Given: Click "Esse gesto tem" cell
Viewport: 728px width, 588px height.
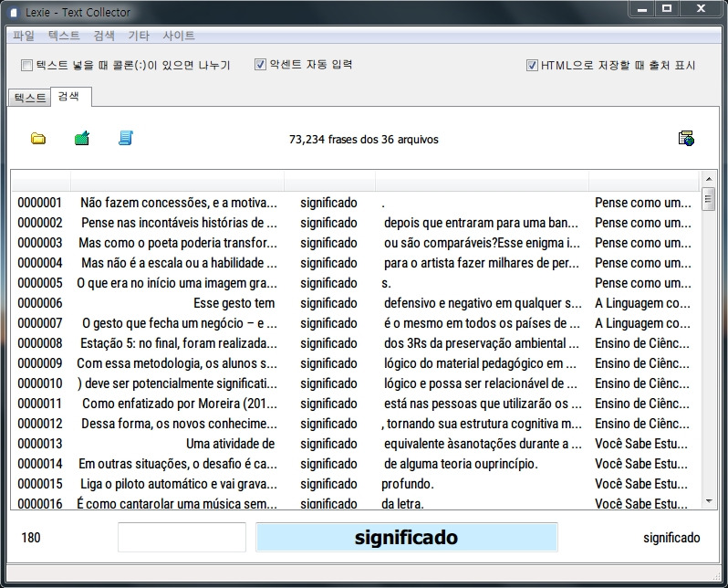Looking at the screenshot, I should click(234, 303).
